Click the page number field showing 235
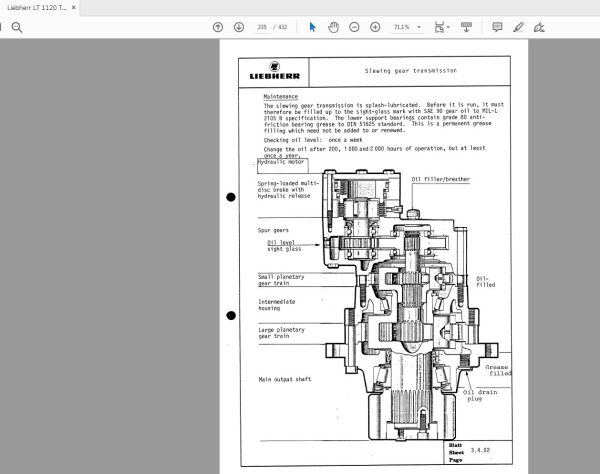Image resolution: width=600 pixels, height=474 pixels. pyautogui.click(x=262, y=27)
